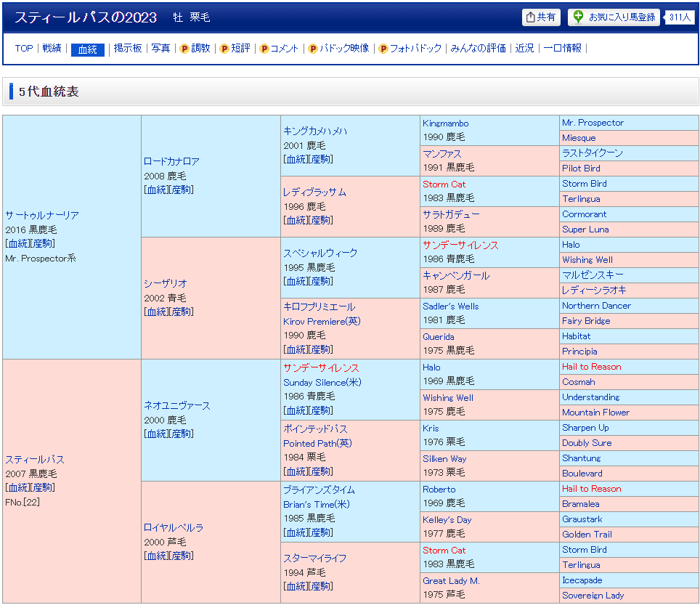
Task: Open Fairy Bridge link
Action: pos(586,320)
